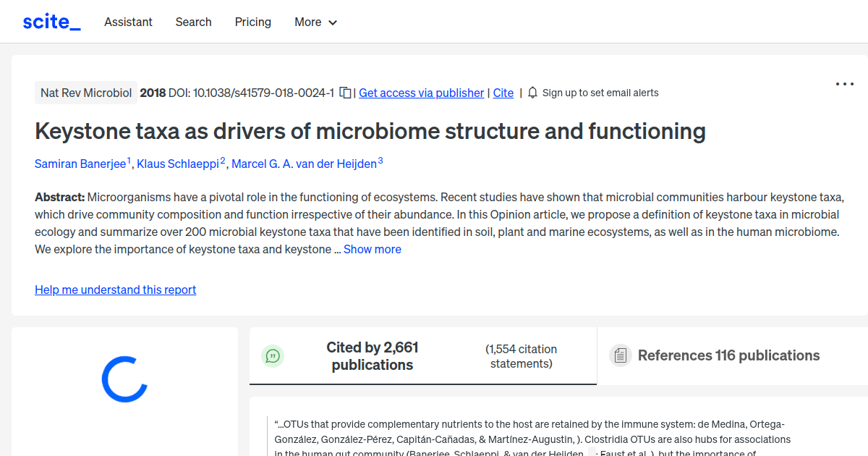Click Help me understand this report

click(115, 290)
